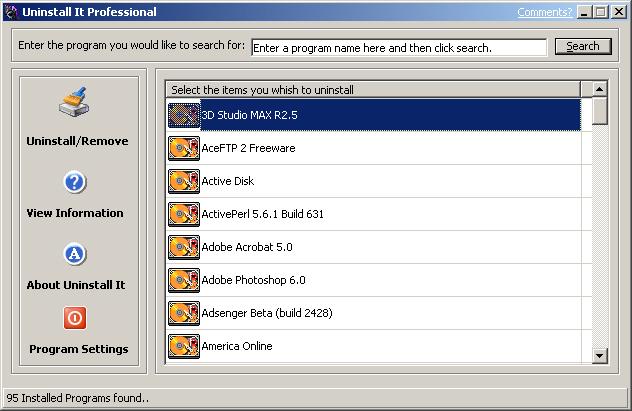Click the Uninstall/Remove label
Image resolution: width=632 pixels, height=411 pixels.
77,141
